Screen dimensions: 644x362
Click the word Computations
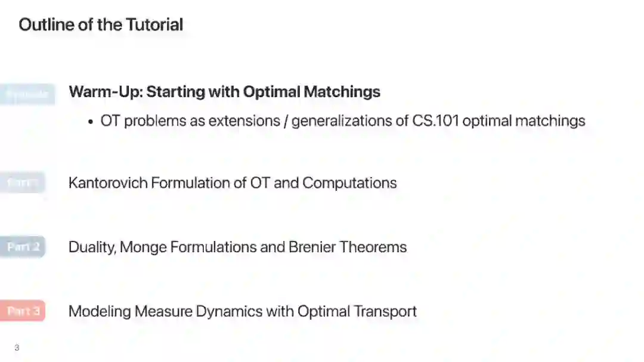click(349, 182)
